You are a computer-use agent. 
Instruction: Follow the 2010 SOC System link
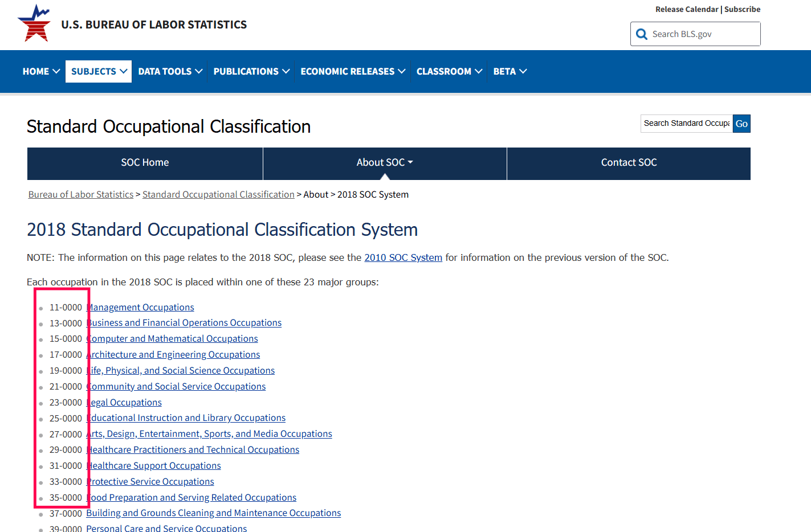403,257
